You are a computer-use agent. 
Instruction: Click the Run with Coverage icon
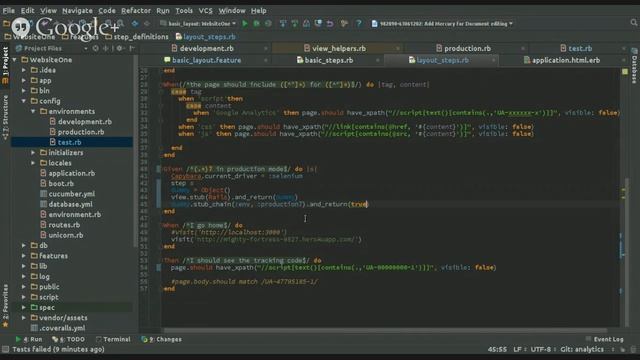coord(268,24)
